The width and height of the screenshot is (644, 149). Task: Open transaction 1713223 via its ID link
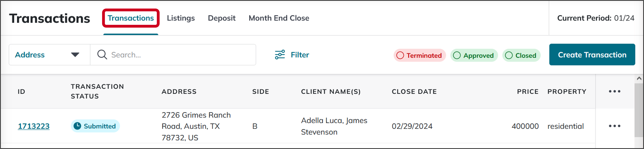point(33,126)
